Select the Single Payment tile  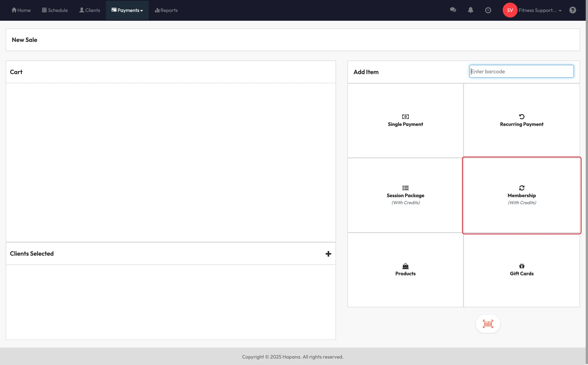(x=405, y=120)
